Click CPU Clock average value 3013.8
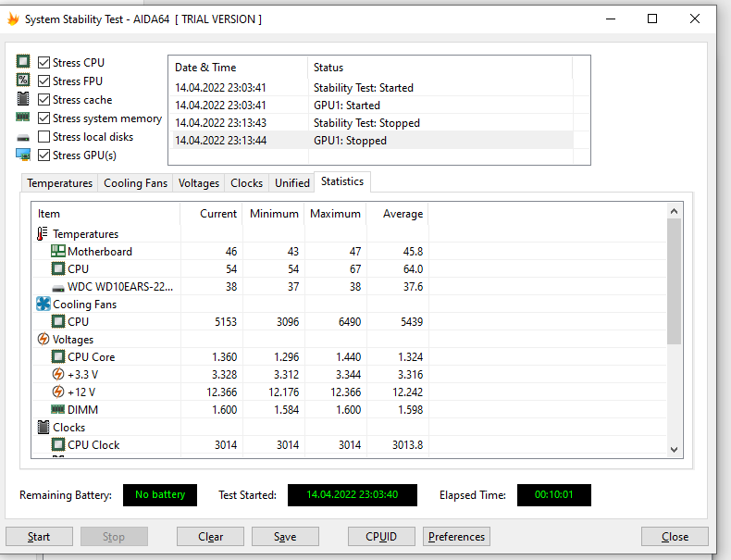Image resolution: width=731 pixels, height=560 pixels. [407, 445]
